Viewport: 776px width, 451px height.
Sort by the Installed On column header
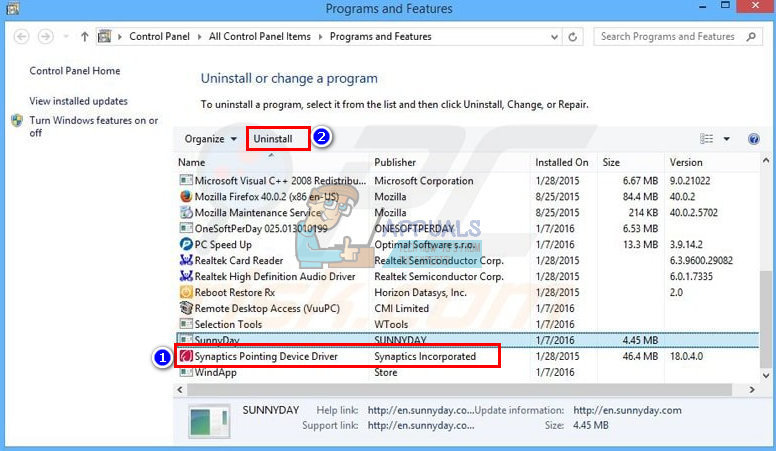562,162
